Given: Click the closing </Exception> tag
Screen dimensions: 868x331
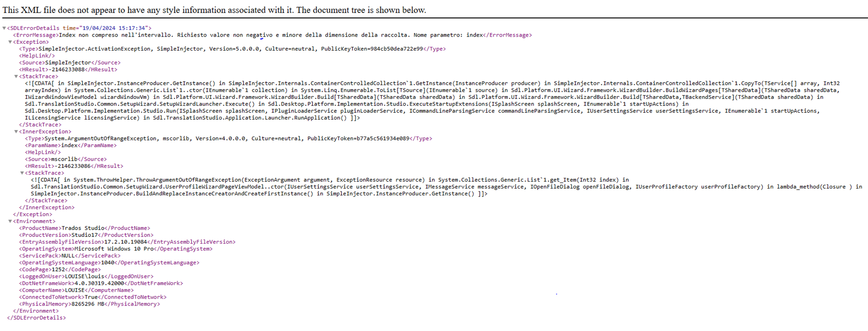Looking at the screenshot, I should [x=33, y=214].
